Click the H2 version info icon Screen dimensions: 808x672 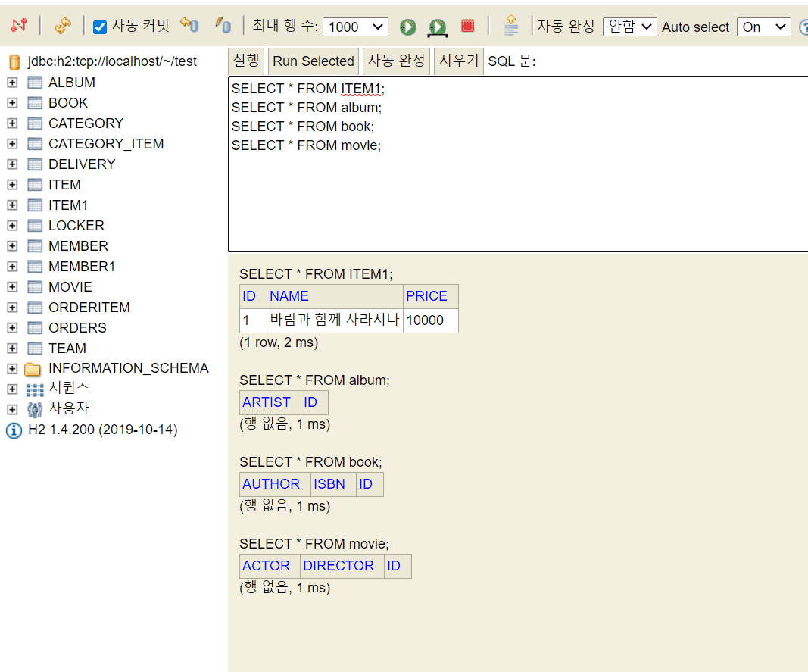(14, 430)
